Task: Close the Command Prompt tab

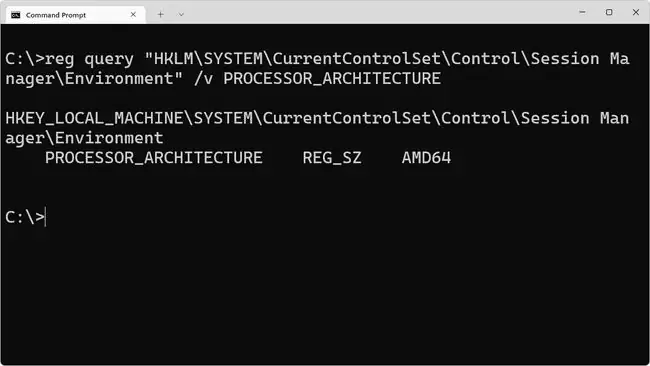Action: click(133, 15)
